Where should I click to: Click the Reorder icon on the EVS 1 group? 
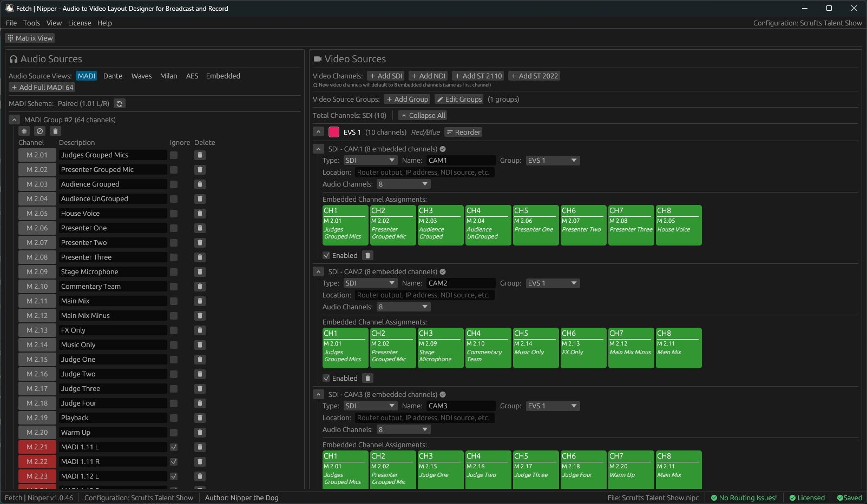click(x=463, y=132)
